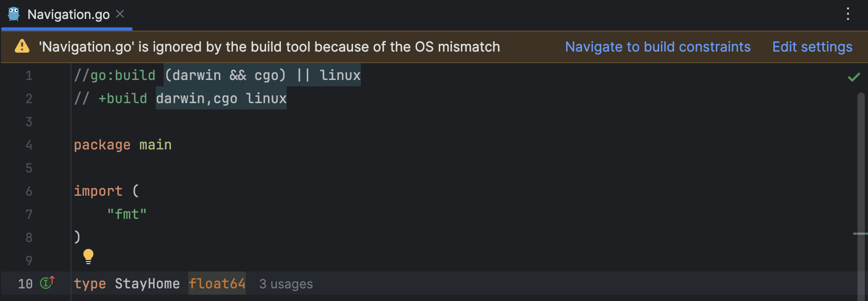Open the three-dot editor tab options menu
Image resolution: width=868 pixels, height=301 pixels.
coord(848,14)
